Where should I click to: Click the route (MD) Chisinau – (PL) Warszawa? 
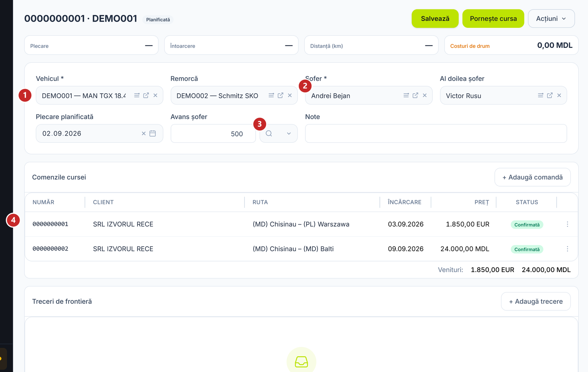301,224
